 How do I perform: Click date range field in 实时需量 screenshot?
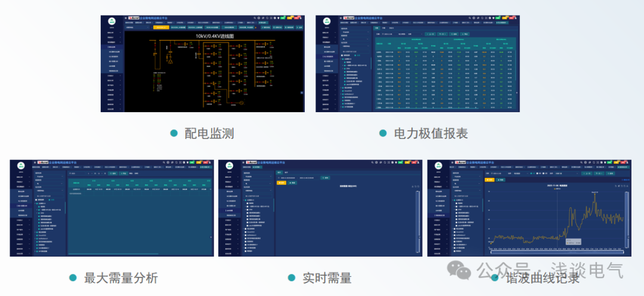pyautogui.click(x=298, y=178)
